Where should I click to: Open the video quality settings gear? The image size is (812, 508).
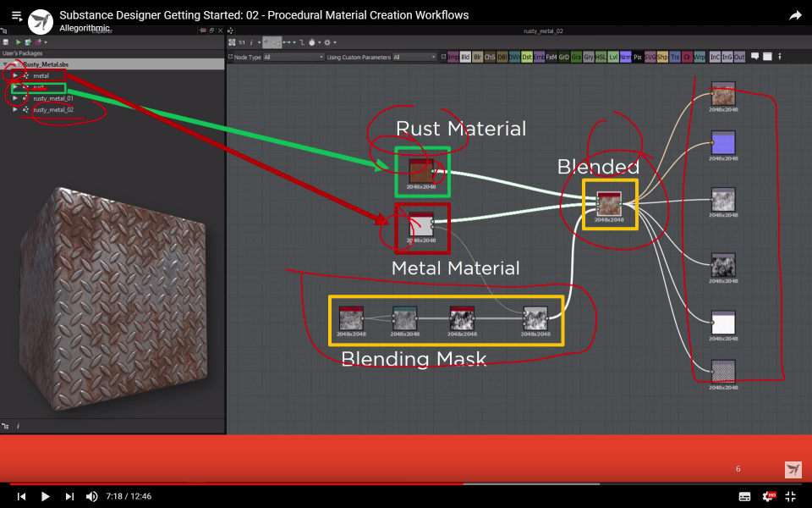click(x=769, y=496)
